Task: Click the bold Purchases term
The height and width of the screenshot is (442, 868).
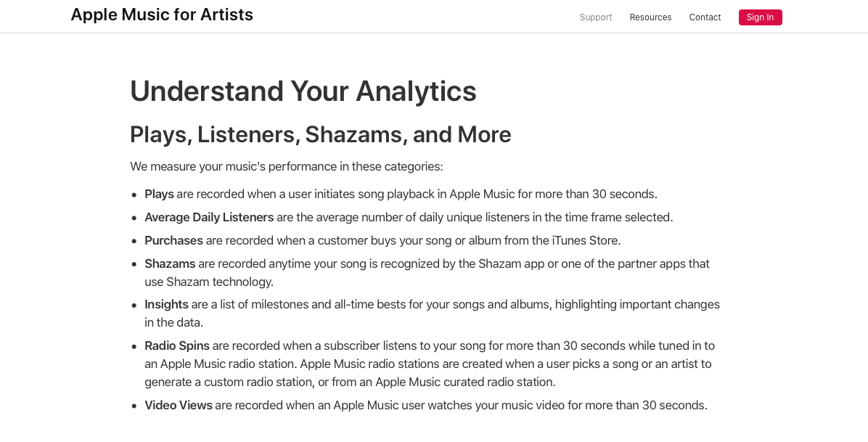Action: [173, 241]
